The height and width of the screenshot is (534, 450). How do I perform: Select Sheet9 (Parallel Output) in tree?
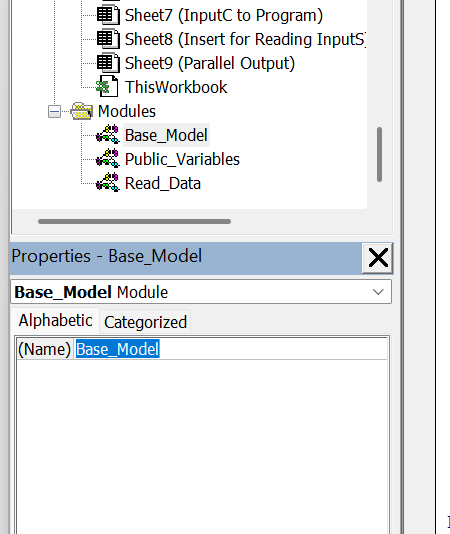(210, 63)
